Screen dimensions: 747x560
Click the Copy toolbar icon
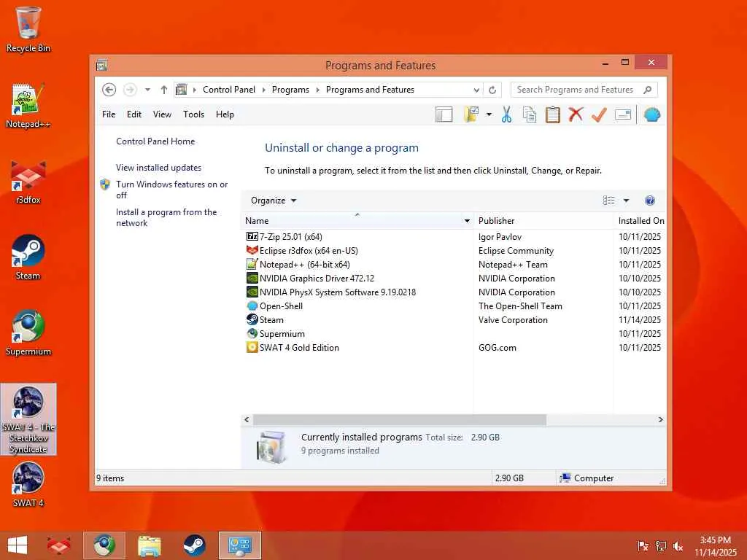point(530,114)
